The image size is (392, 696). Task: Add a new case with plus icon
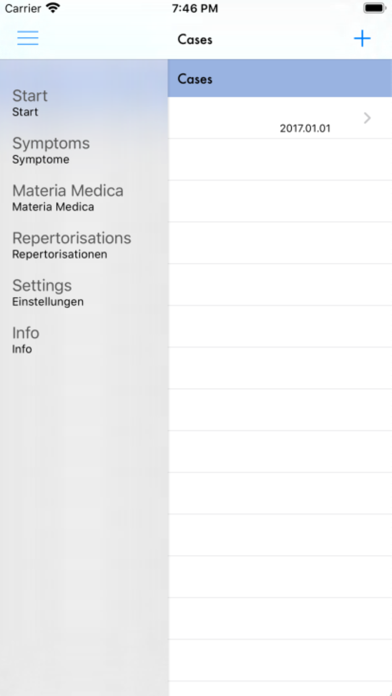pos(362,39)
